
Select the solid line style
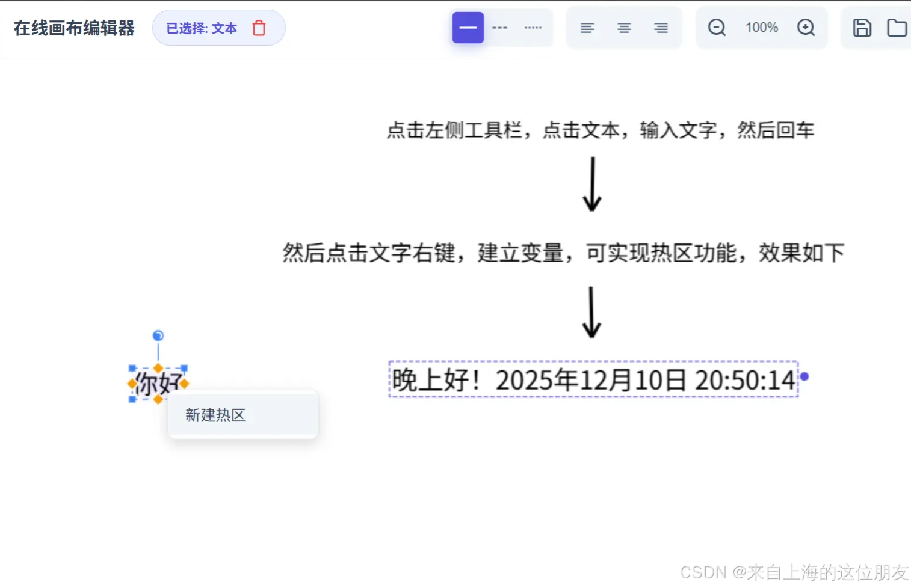(468, 28)
